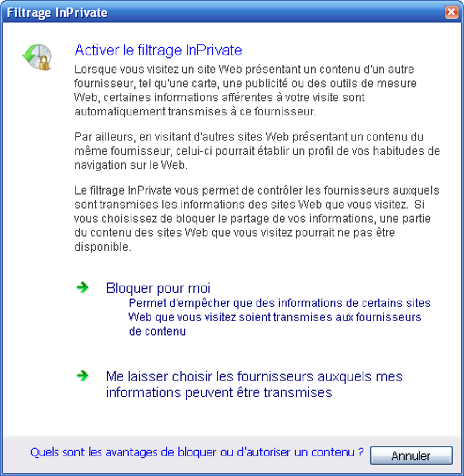
Task: Click the word disponible ending the third paragraph
Action: [x=103, y=247]
